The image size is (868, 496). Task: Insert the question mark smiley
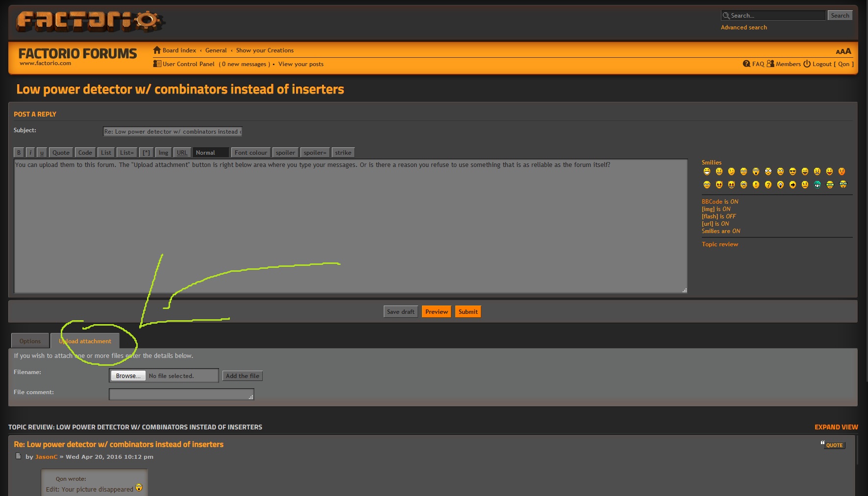click(768, 185)
